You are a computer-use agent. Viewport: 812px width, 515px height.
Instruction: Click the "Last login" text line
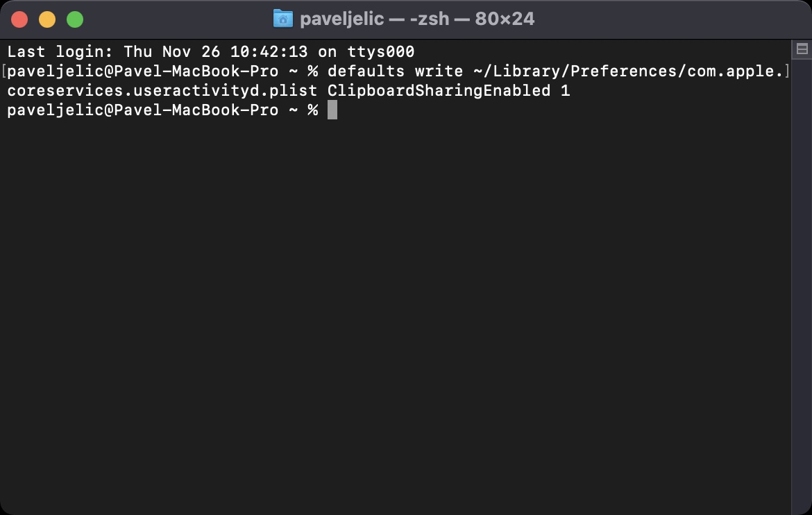click(211, 52)
